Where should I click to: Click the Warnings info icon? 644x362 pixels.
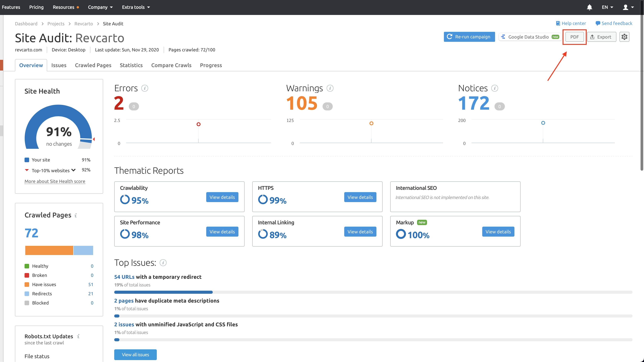click(x=330, y=88)
